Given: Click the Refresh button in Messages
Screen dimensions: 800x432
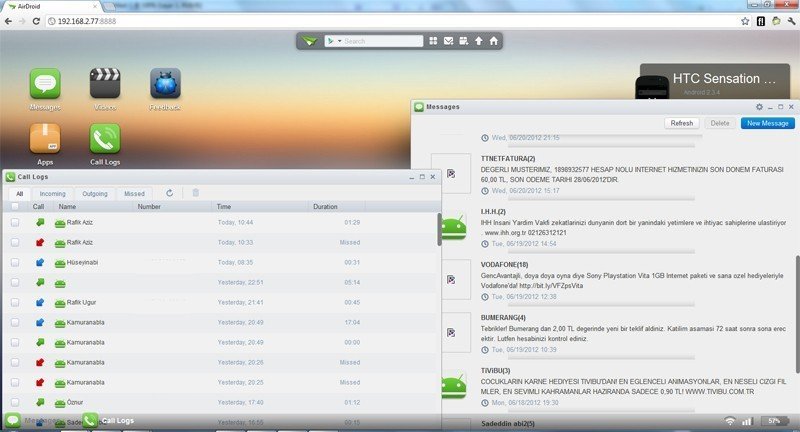Looking at the screenshot, I should (681, 123).
